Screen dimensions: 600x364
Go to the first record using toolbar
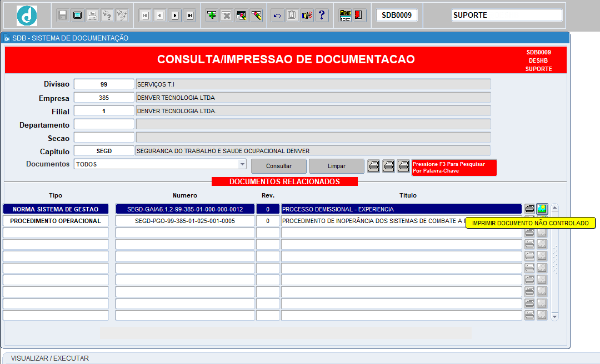click(145, 16)
